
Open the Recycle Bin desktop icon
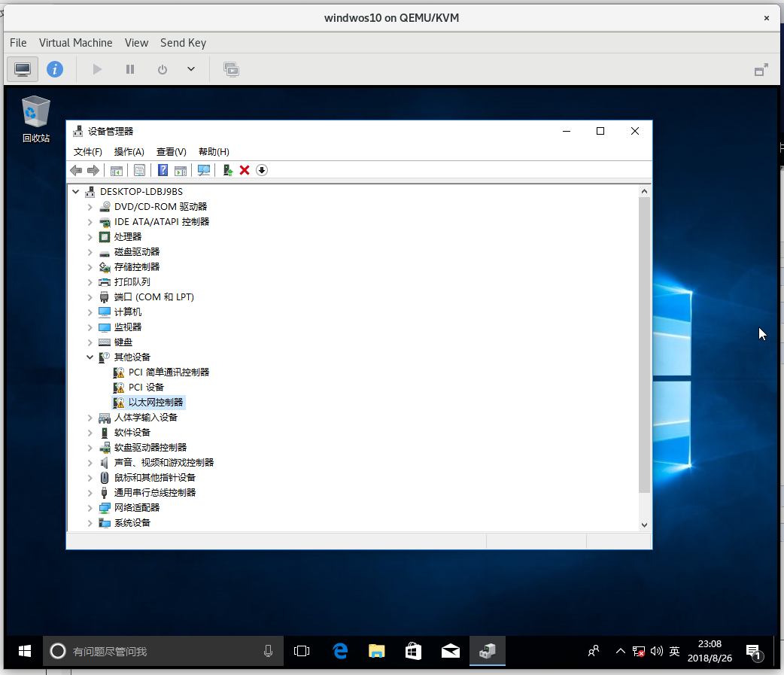(35, 119)
